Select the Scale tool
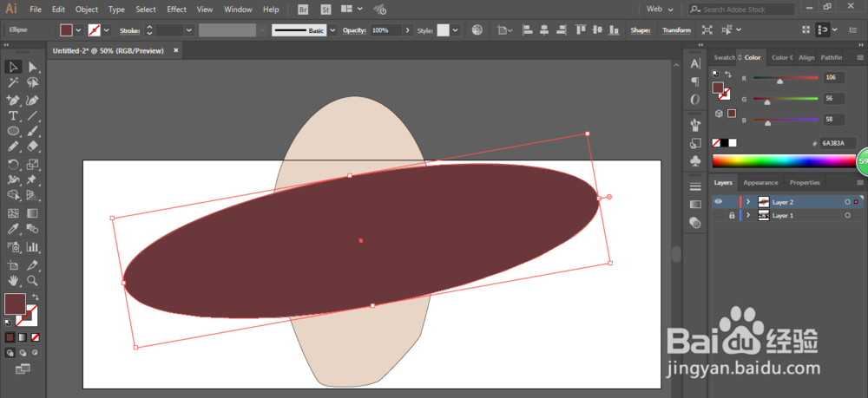This screenshot has width=868, height=398. [33, 164]
